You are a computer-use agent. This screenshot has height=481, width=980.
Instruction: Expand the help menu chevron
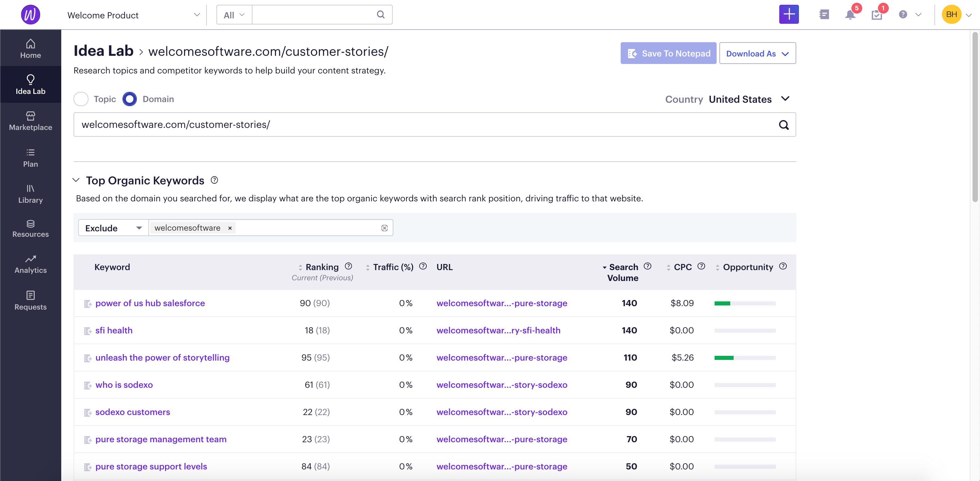(x=918, y=15)
